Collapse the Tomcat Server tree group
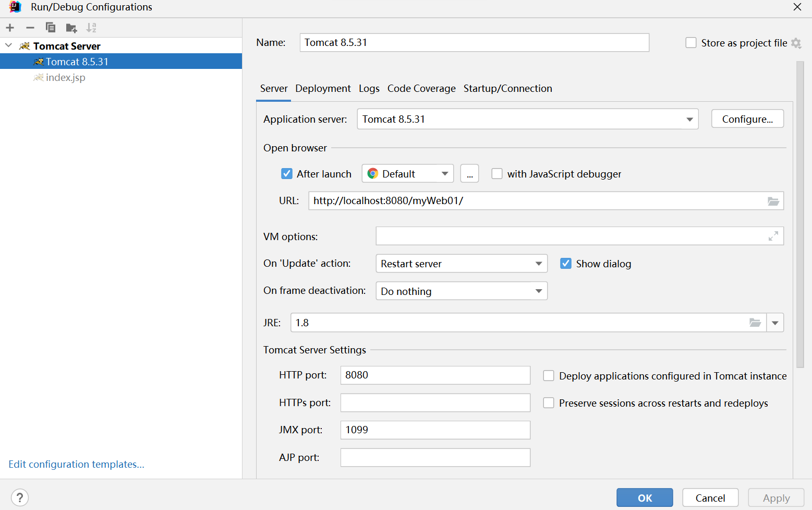Viewport: 812px width, 510px height. coord(9,45)
